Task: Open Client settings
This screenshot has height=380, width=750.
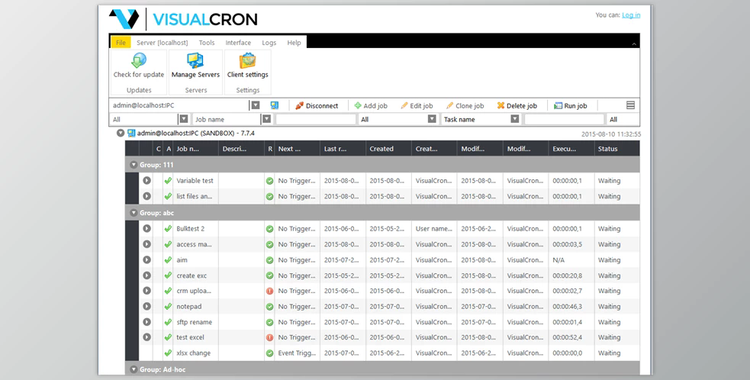Action: [x=247, y=66]
